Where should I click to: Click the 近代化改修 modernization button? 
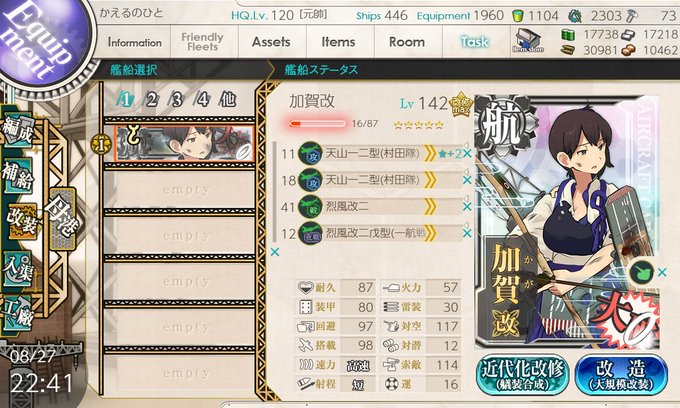(522, 375)
